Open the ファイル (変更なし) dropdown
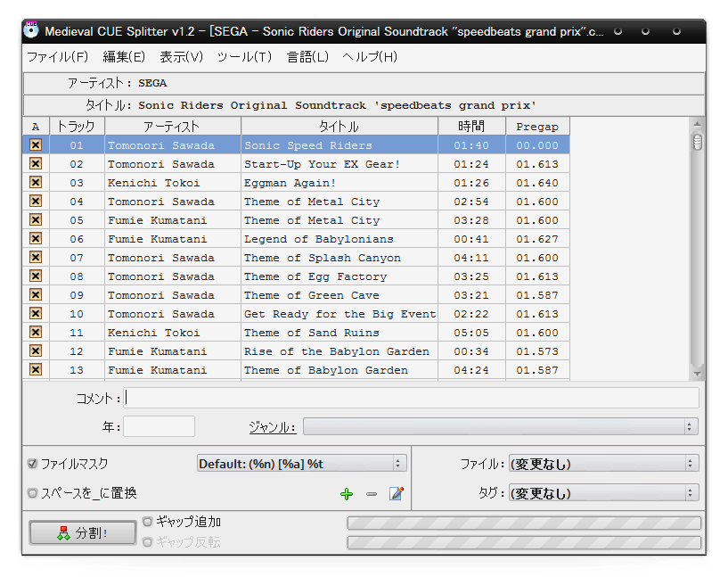 (x=603, y=464)
